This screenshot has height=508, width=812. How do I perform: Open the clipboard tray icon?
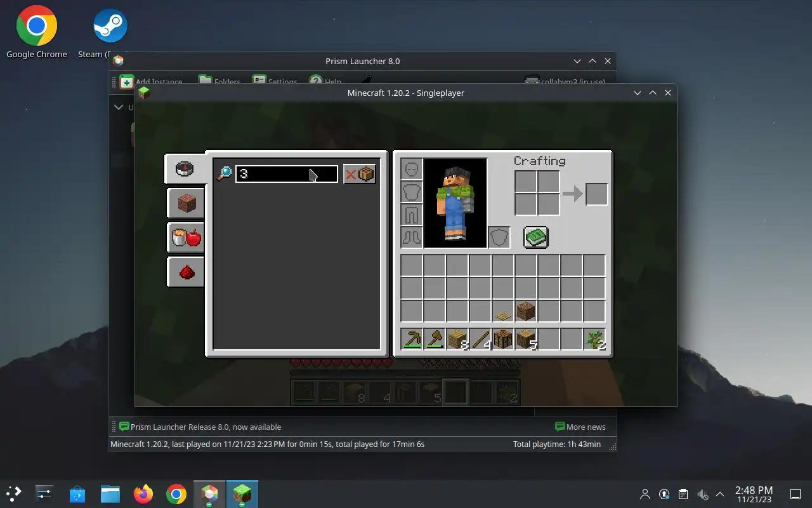pyautogui.click(x=683, y=494)
